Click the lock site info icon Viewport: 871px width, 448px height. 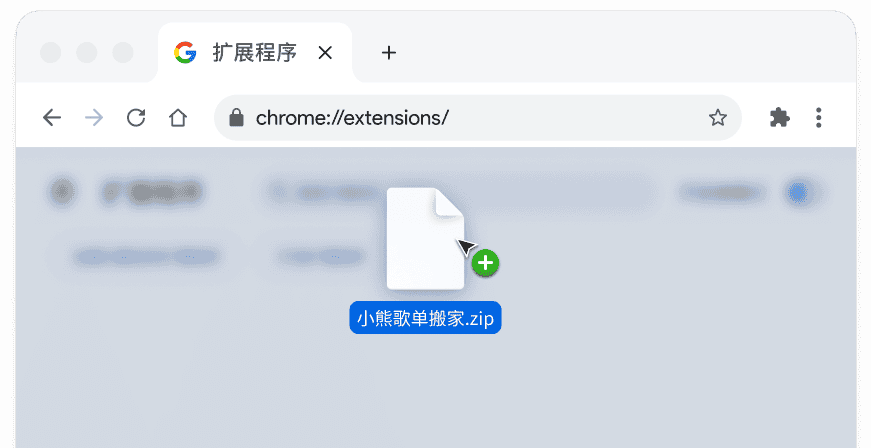point(236,118)
